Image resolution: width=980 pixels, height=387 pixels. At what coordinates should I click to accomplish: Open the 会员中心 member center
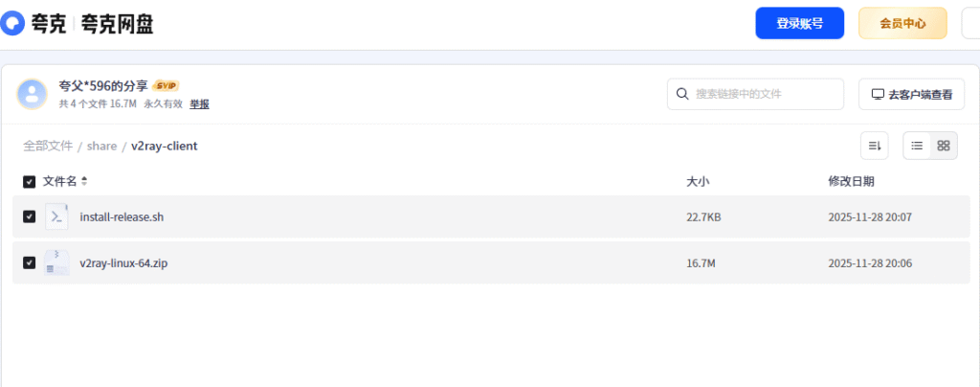pos(902,23)
